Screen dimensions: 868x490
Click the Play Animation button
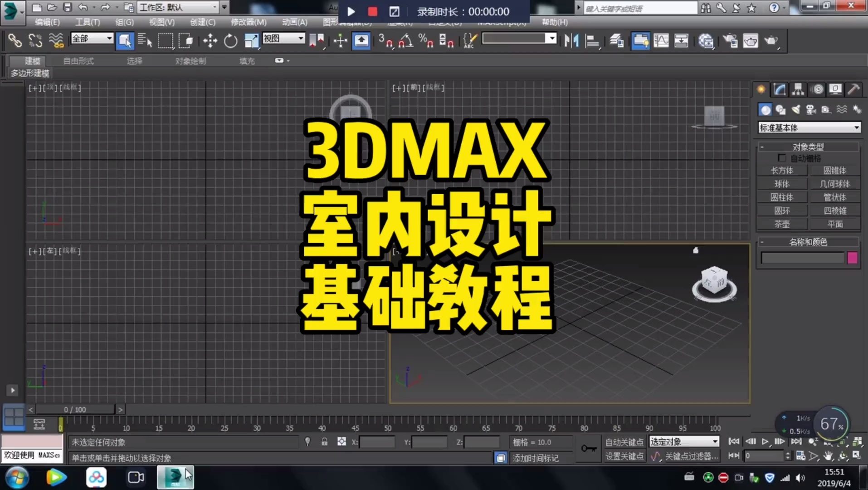tap(765, 441)
